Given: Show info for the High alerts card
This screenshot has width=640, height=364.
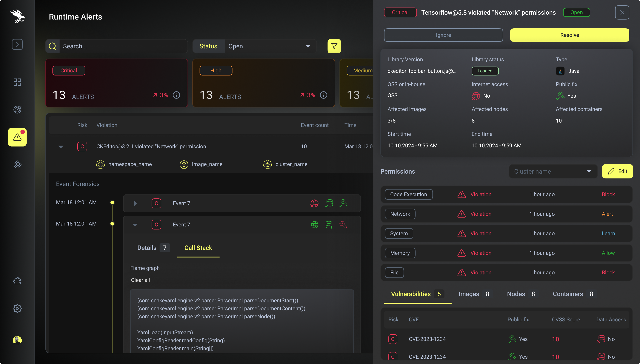Looking at the screenshot, I should (323, 95).
